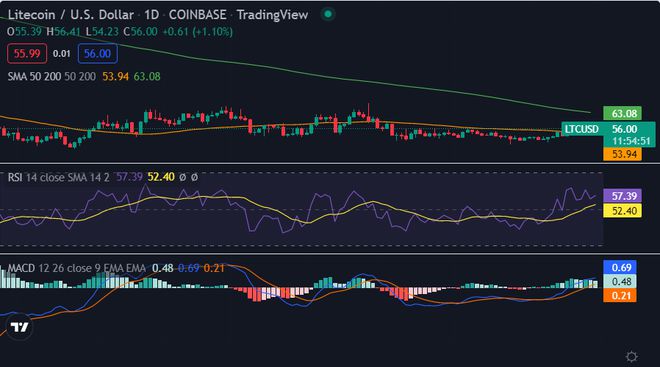Click the COINBASE exchange label
660x367 pixels.
coord(197,15)
